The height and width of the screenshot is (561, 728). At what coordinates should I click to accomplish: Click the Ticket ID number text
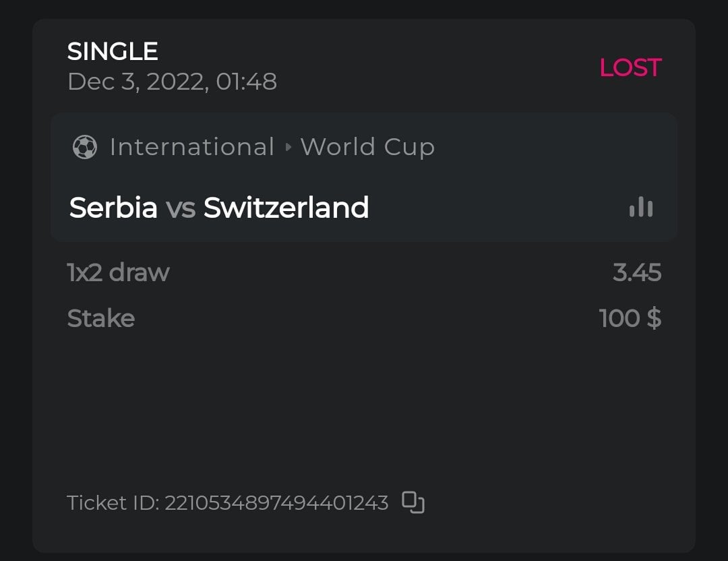tap(276, 503)
